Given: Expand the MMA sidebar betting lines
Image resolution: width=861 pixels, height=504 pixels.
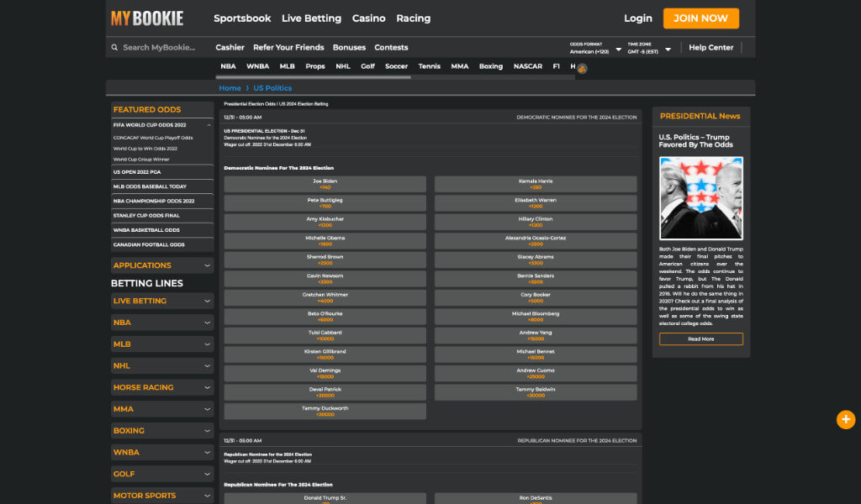Looking at the screenshot, I should (162, 409).
